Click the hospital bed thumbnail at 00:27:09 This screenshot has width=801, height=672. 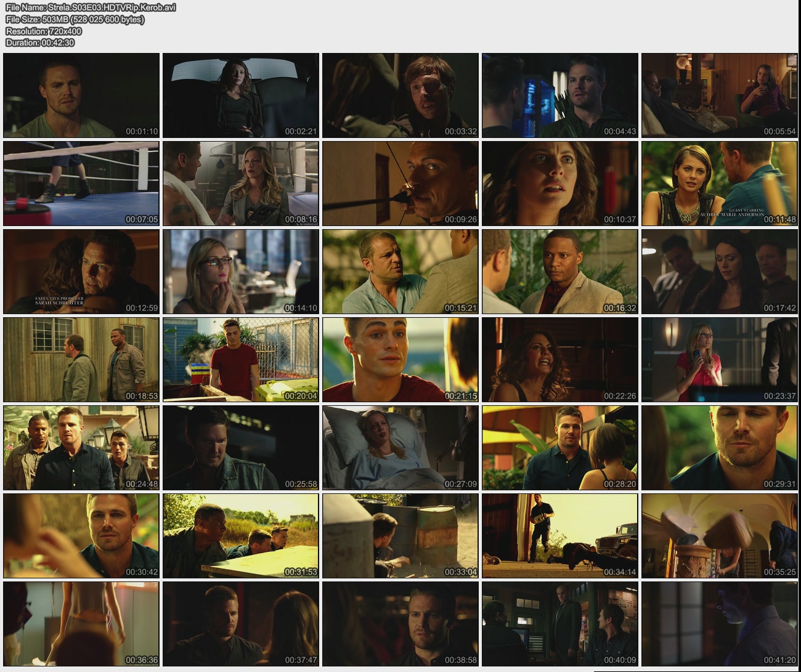pos(400,448)
